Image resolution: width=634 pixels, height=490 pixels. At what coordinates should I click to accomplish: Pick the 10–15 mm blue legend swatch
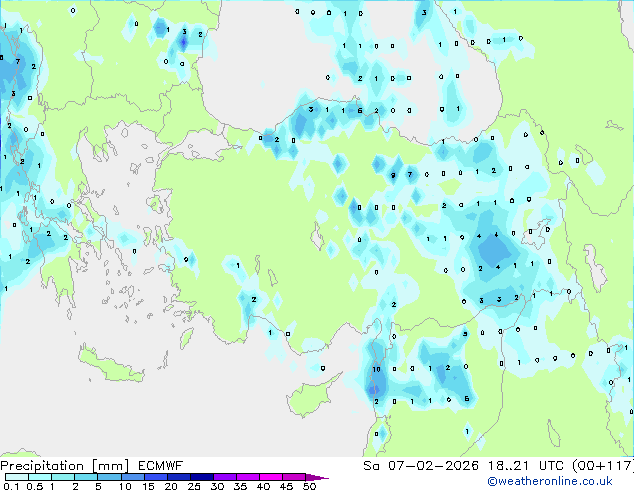pos(133,477)
